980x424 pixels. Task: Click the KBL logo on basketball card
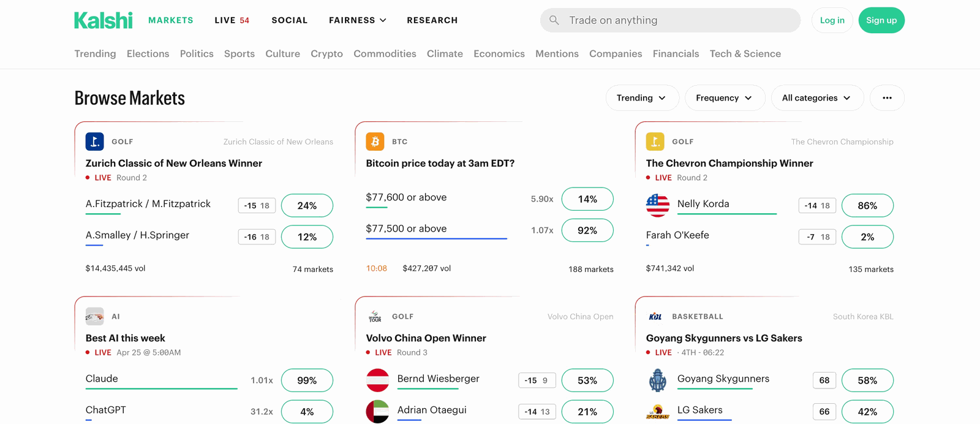pos(655,317)
